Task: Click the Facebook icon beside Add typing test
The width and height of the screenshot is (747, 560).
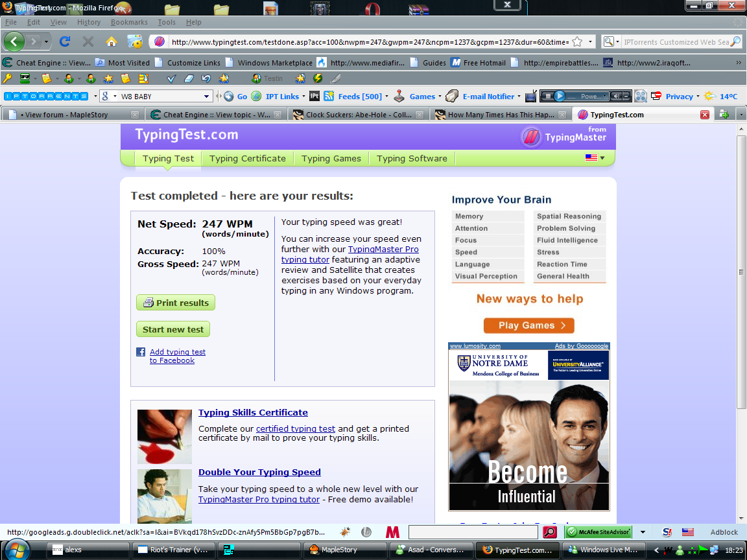Action: coord(141,352)
